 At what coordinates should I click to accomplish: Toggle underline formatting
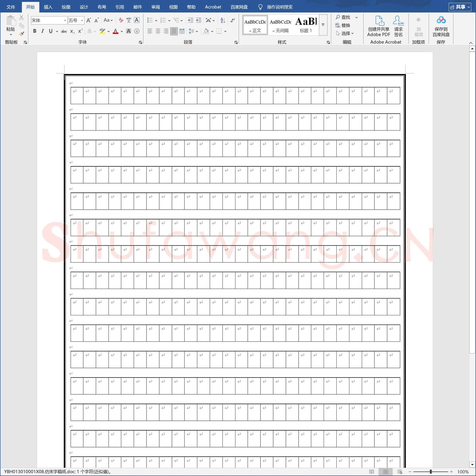coord(50,31)
